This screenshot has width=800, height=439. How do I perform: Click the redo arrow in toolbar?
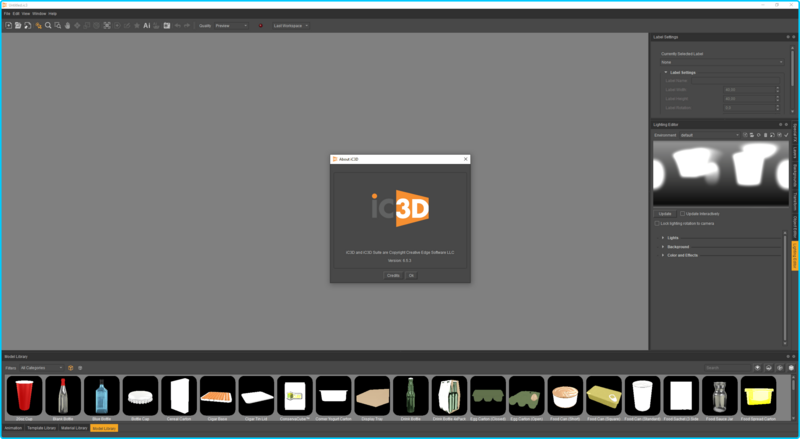187,26
